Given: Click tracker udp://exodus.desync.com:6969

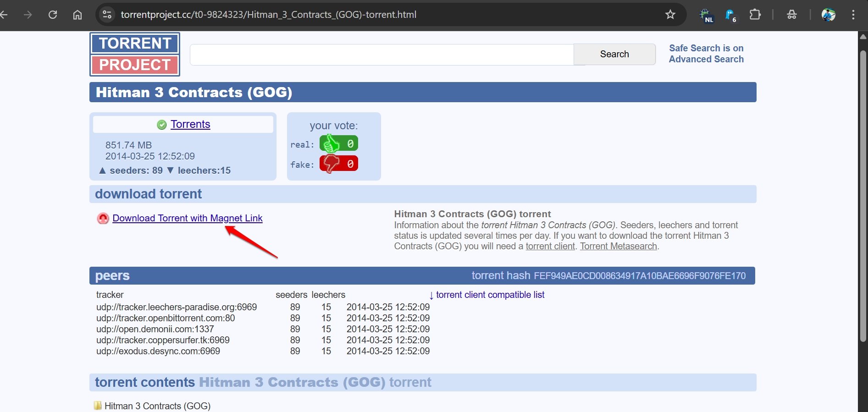Looking at the screenshot, I should [x=158, y=351].
